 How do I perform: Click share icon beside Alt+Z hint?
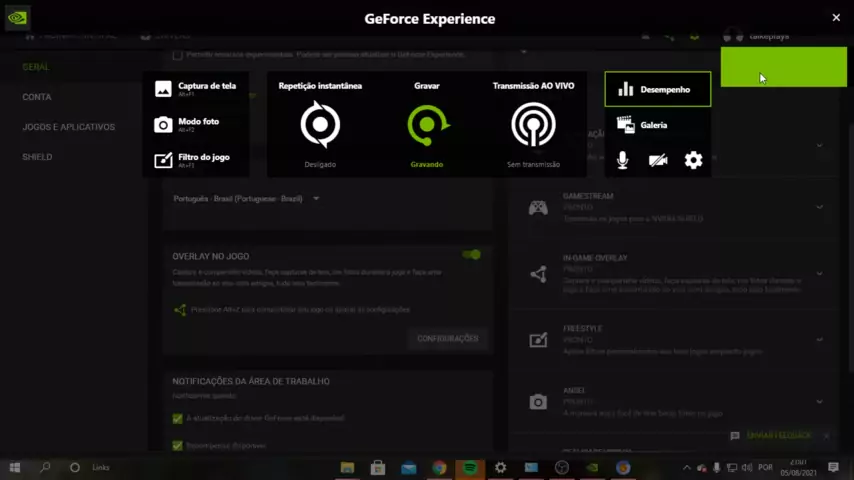[180, 310]
